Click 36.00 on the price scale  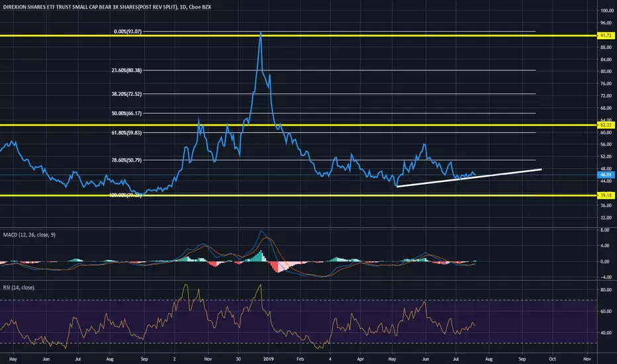point(606,205)
